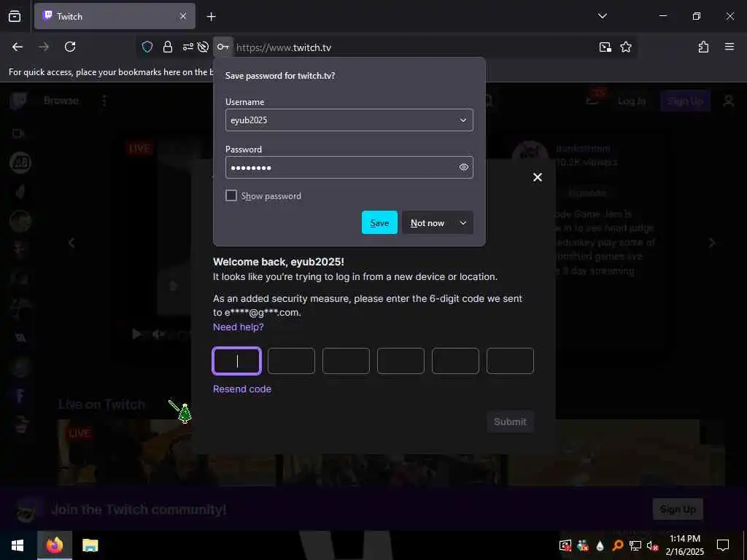The height and width of the screenshot is (560, 747).
Task: Tick the Show password checkbox
Action: pos(231,195)
